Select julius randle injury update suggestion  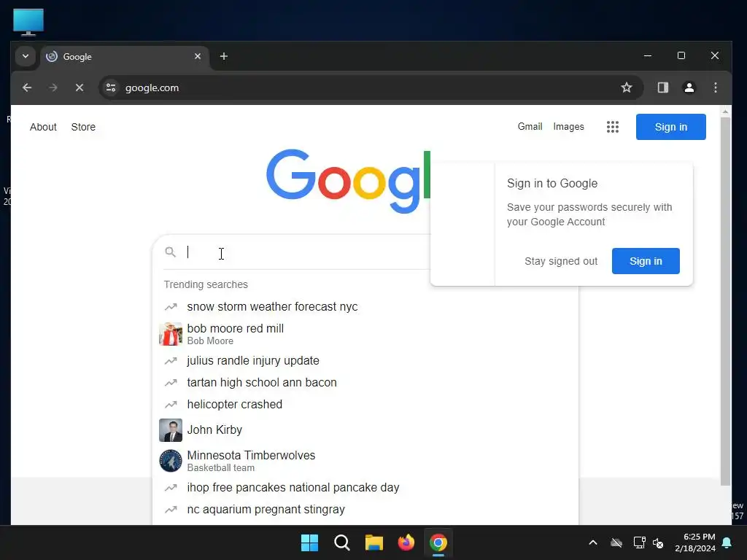pos(365,361)
